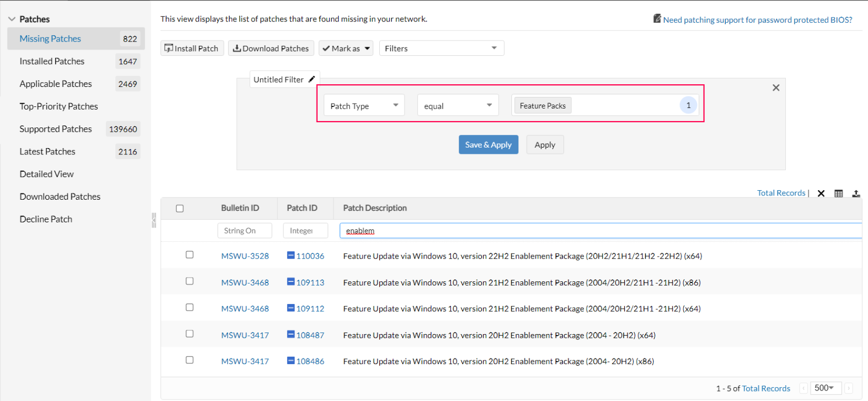Viewport: 868px width, 401px height.
Task: Click the pencil icon beside Untitled Filter
Action: pos(312,79)
